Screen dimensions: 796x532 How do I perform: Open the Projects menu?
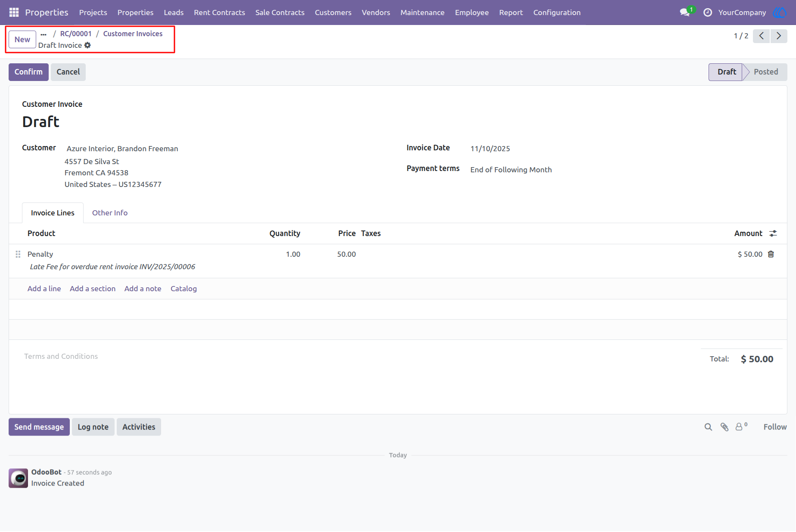point(93,12)
